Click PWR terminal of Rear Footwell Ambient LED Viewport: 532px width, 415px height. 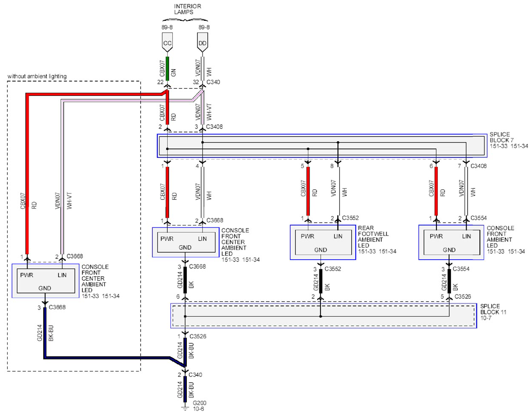pyautogui.click(x=307, y=236)
